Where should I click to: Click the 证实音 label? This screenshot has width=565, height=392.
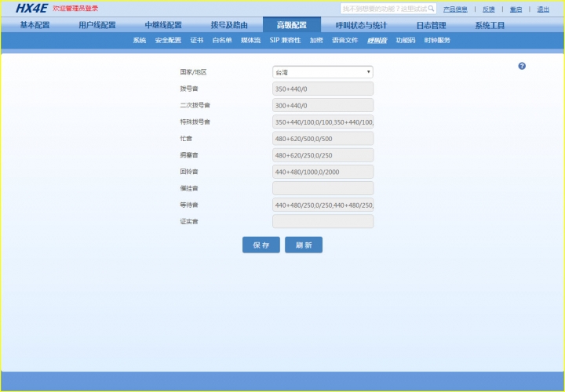tap(189, 221)
